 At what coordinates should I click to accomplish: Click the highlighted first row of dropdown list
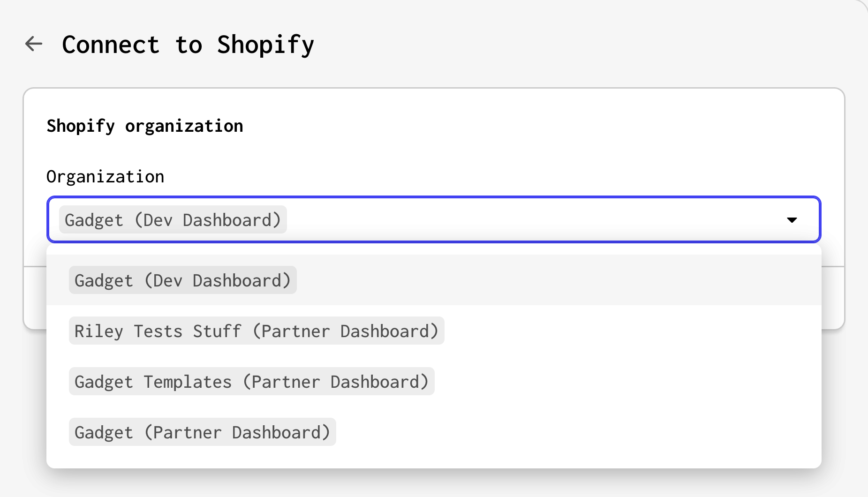pos(434,280)
